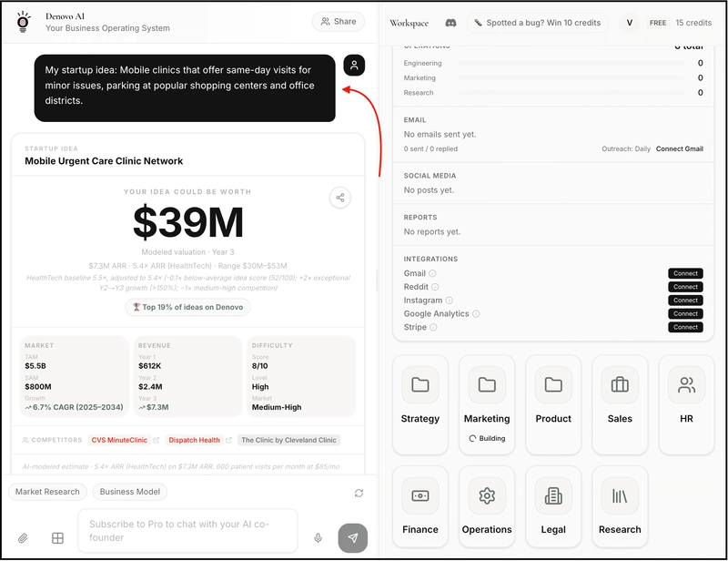This screenshot has width=728, height=561.
Task: Click the send message paper plane button
Action: (353, 538)
